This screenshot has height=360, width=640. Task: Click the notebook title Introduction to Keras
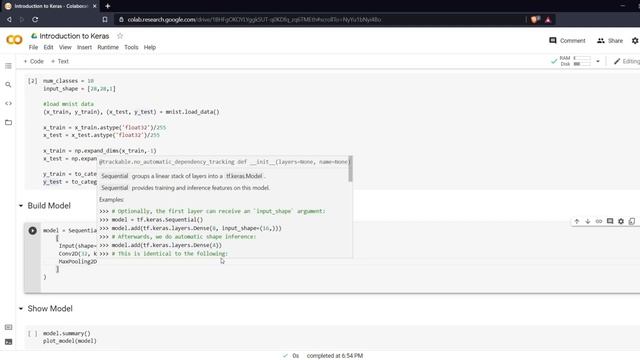pyautogui.click(x=74, y=36)
